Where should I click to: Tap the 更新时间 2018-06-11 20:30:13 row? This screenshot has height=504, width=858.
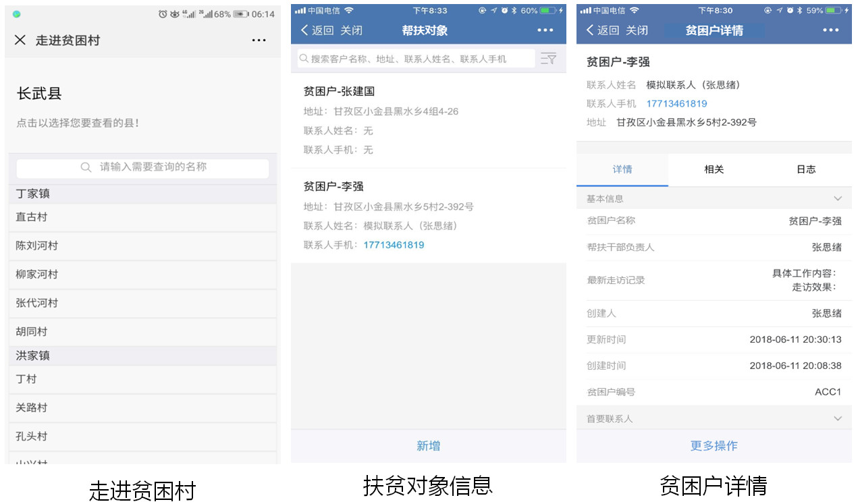point(714,339)
